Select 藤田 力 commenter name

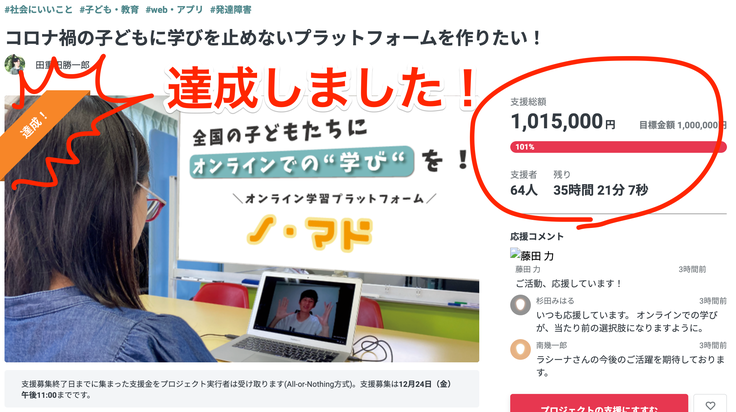tap(528, 269)
